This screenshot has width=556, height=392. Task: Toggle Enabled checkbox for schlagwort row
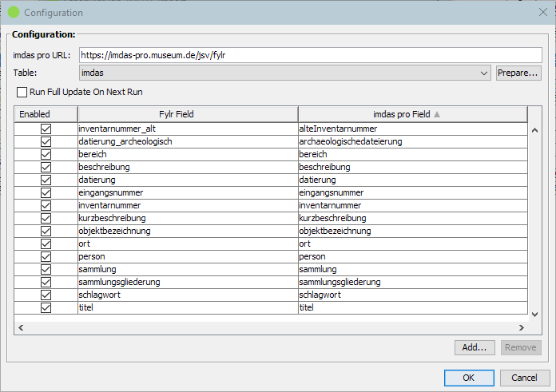click(46, 295)
